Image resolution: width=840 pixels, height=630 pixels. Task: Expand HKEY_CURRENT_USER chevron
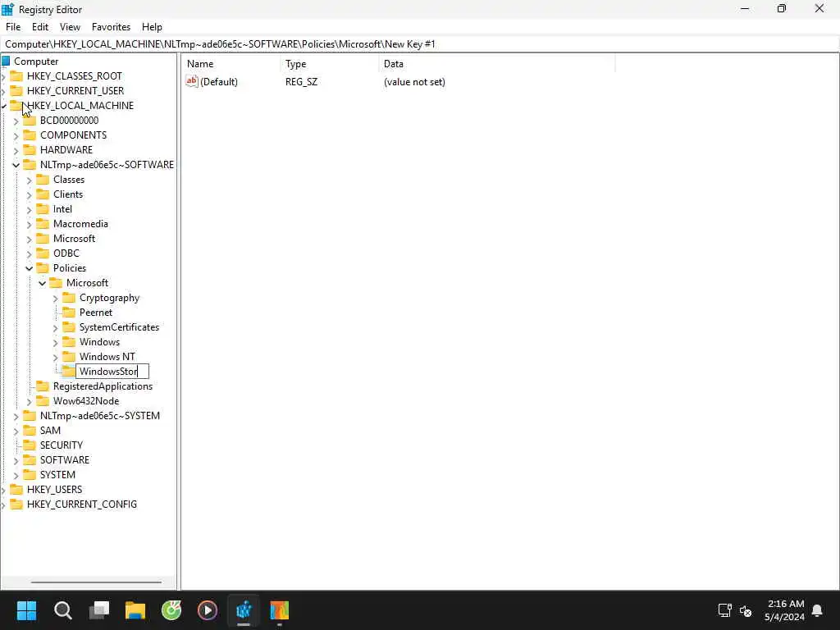point(4,92)
